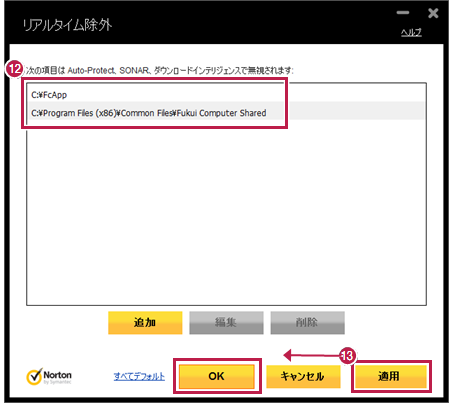Click the キャンセル button

[x=303, y=376]
